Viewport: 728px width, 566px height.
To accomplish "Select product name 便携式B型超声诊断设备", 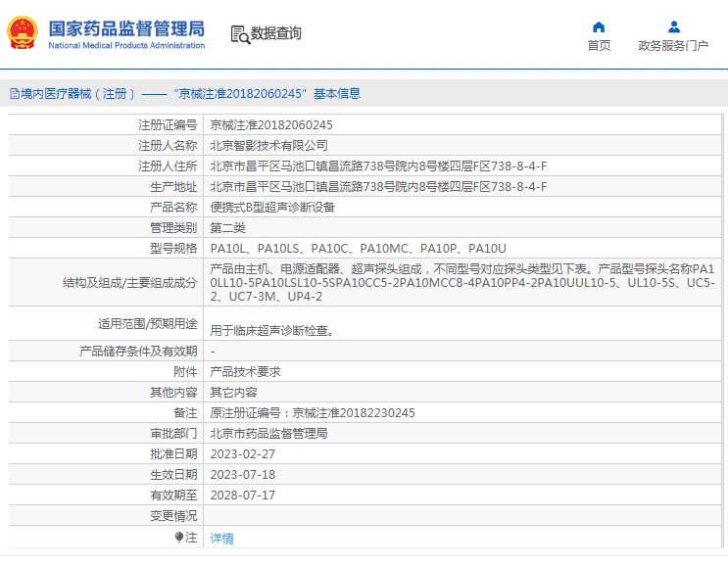I will point(272,208).
